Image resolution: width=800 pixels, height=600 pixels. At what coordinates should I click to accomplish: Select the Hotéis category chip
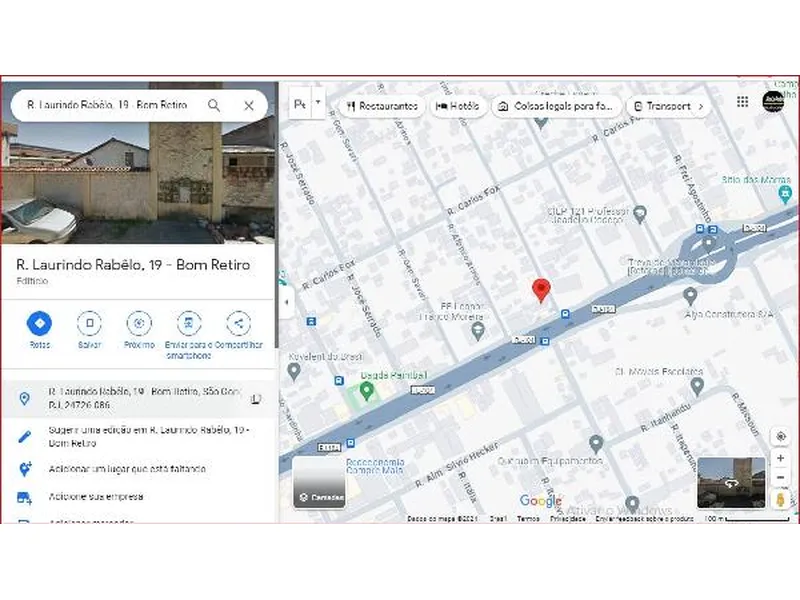click(457, 106)
